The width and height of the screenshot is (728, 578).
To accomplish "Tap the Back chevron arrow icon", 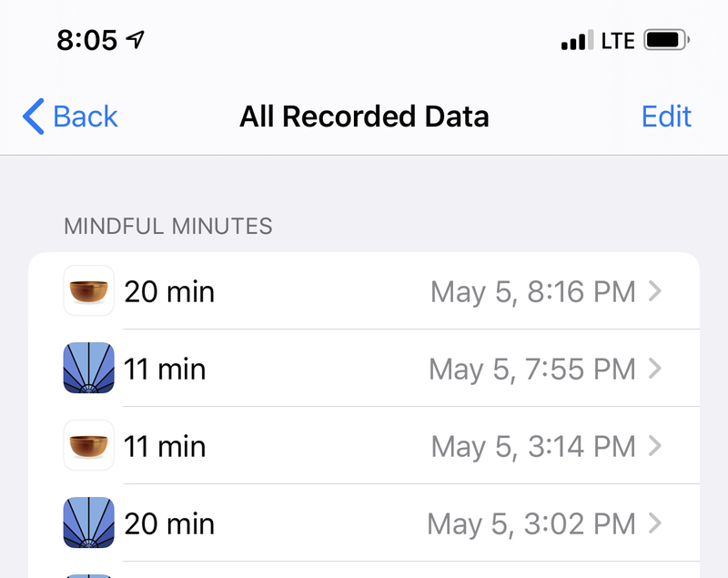I will [x=34, y=117].
